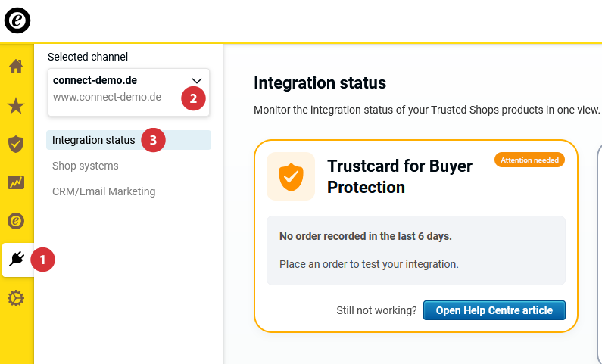Screen dimensions: 602x364
Task: Open the settings gear sidebar icon
Action: pos(16,299)
